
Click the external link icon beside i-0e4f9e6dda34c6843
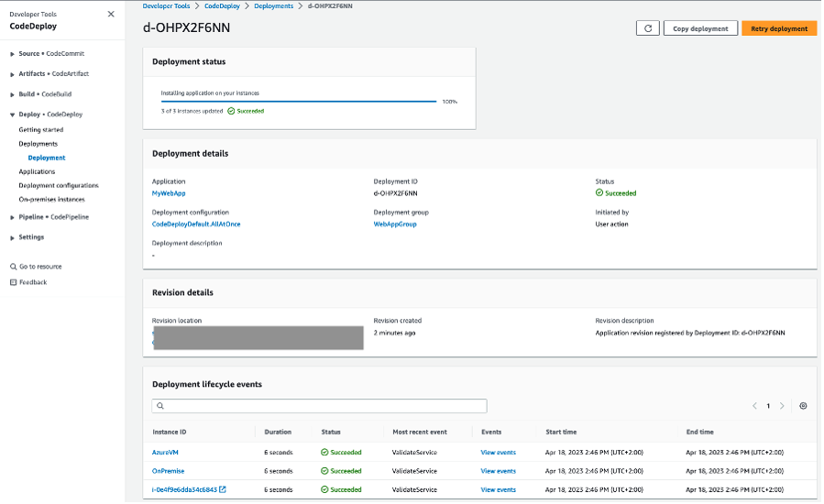224,490
